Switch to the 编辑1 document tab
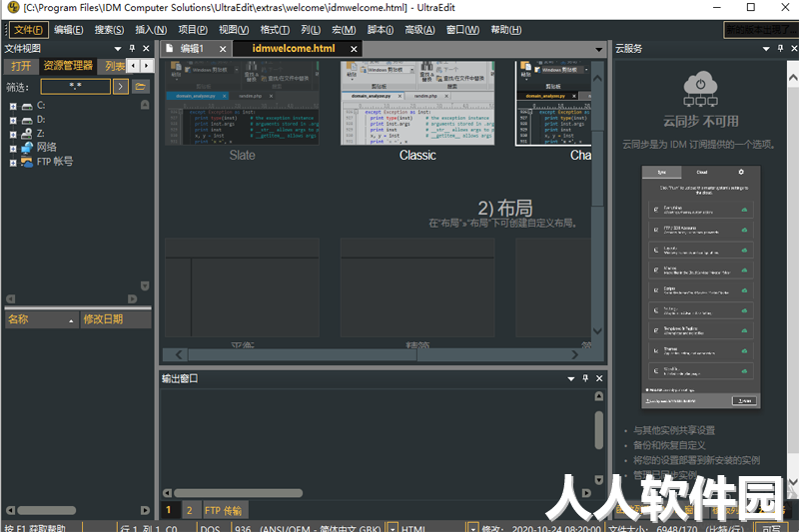 pos(192,48)
